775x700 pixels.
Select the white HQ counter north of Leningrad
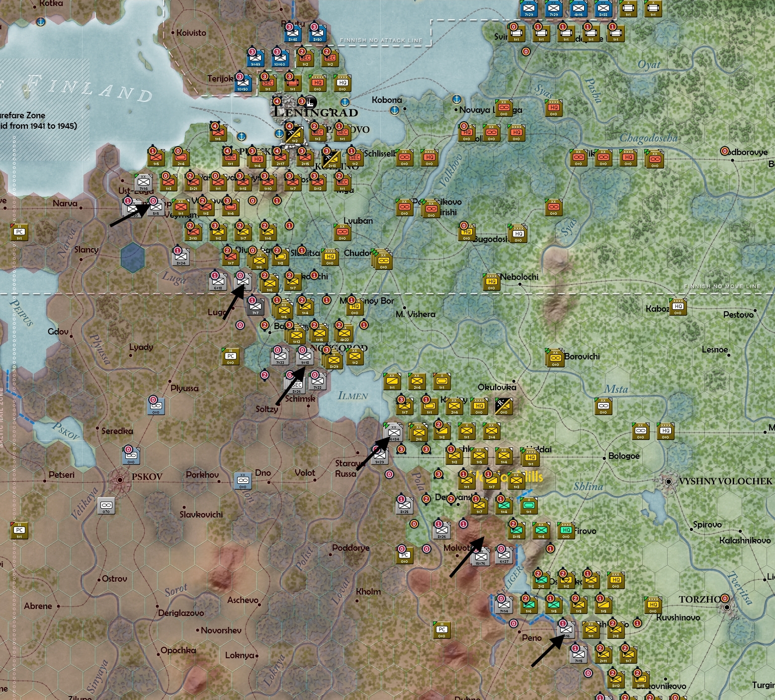pos(342,83)
